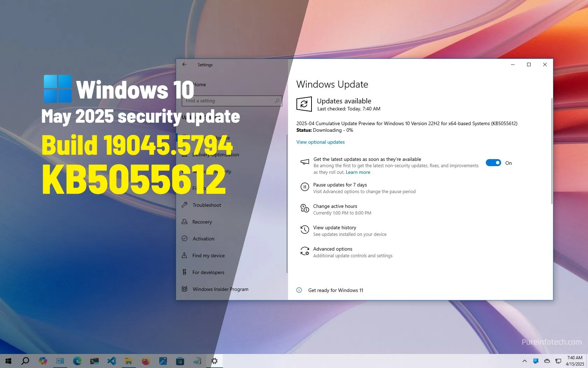The image size is (588, 368).
Task: Click the OneDrive cloud tray icon
Action: pos(547,361)
